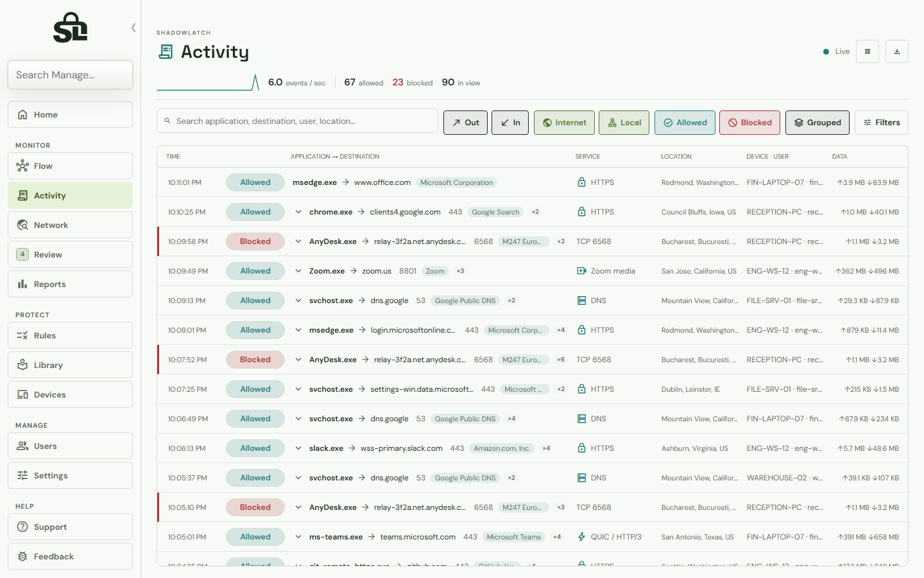Toggle the Internet filter
Screen dimensions: 924x578
coord(565,123)
